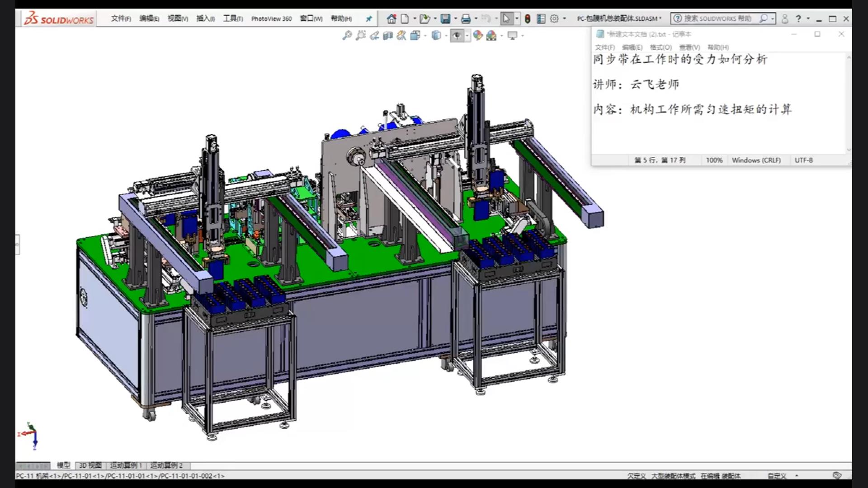Open the PhotoView 360 menu
Screen dimensions: 868x488
271,19
